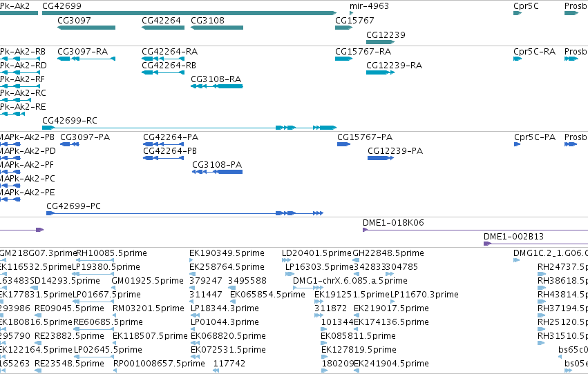Select the feature labeled 117742

click(229, 364)
